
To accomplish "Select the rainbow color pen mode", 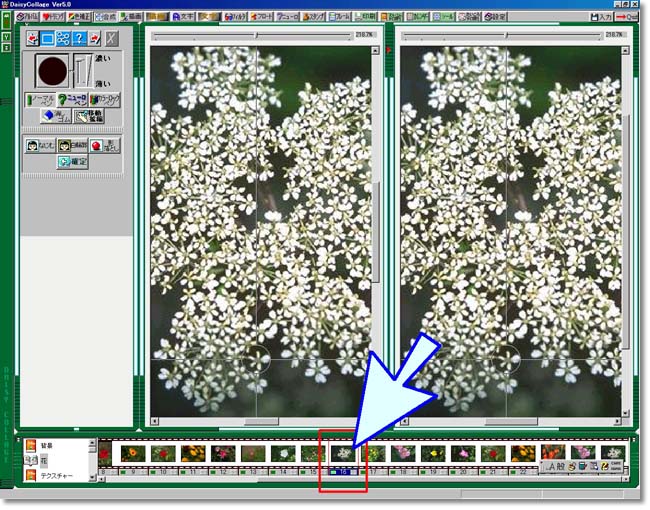I will coord(105,100).
